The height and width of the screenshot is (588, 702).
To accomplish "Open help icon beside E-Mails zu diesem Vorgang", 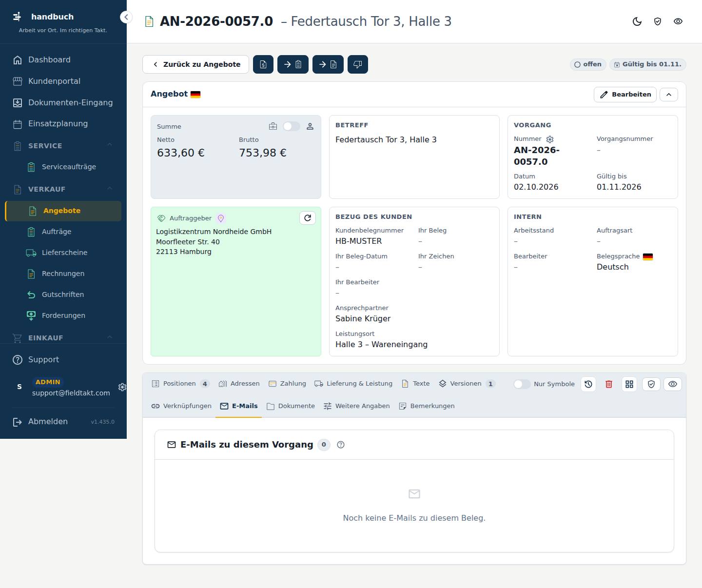I will point(341,445).
